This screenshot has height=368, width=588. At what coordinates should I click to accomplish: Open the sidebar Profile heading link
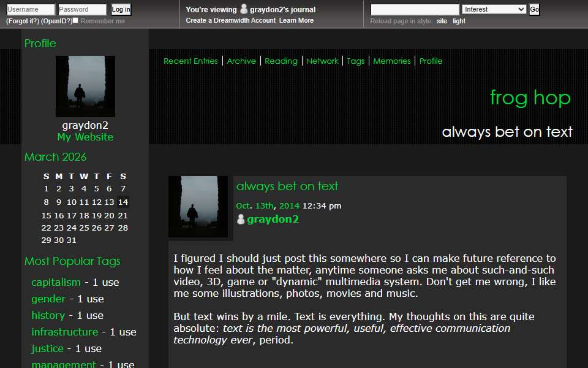click(x=40, y=43)
